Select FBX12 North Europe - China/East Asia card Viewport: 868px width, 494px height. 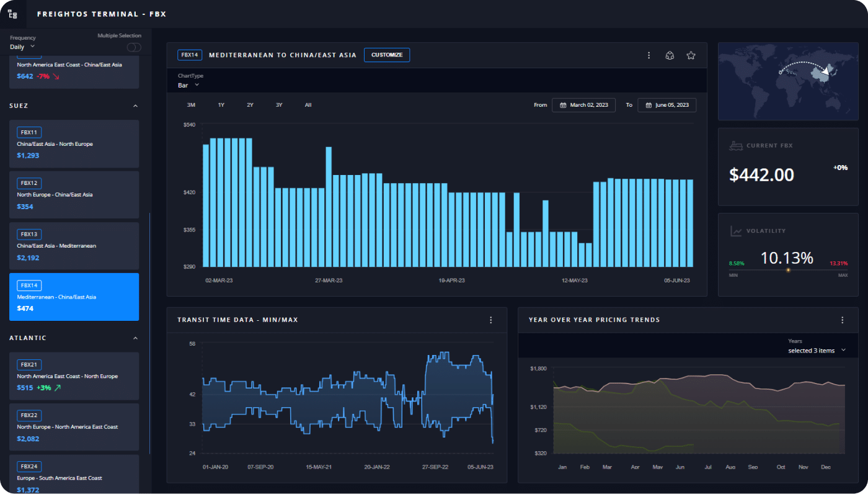pos(74,194)
